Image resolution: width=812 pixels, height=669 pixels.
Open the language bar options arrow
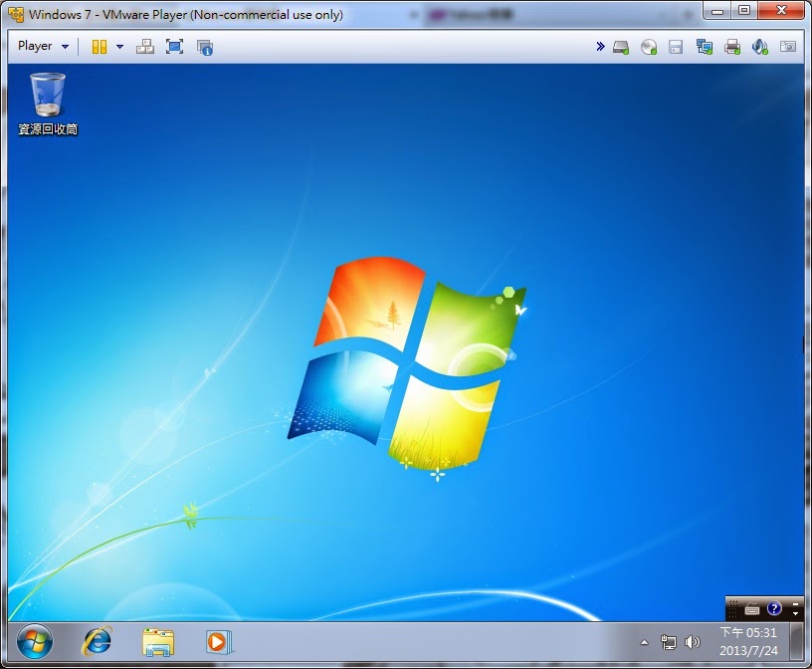795,613
